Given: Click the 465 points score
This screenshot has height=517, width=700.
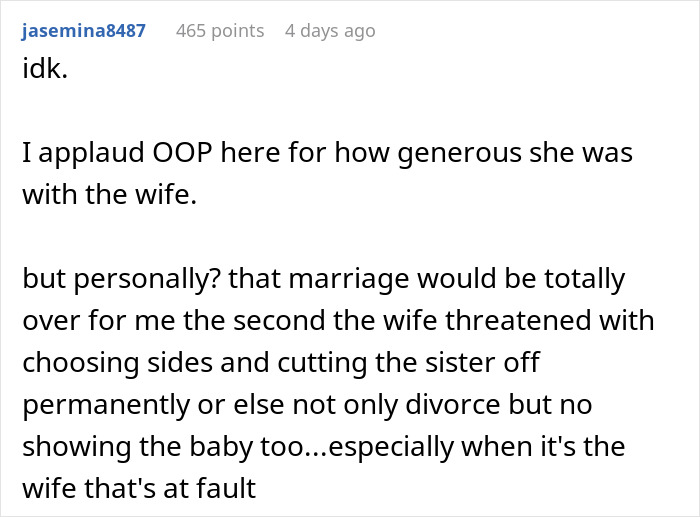Looking at the screenshot, I should click(x=220, y=31).
